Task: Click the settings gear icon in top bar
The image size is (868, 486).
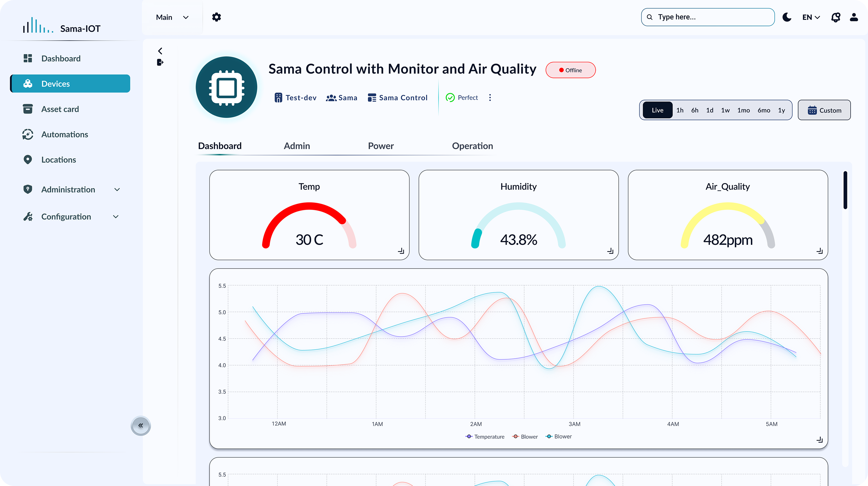Action: tap(216, 17)
